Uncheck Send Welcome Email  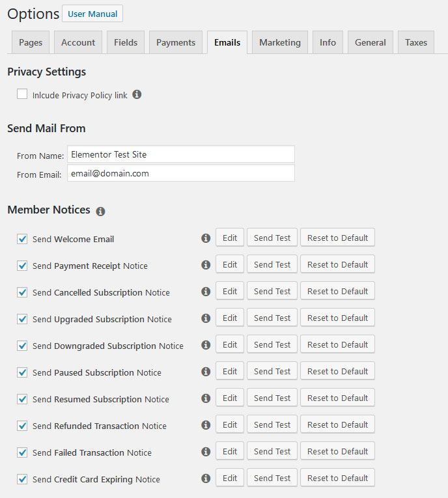coord(22,239)
